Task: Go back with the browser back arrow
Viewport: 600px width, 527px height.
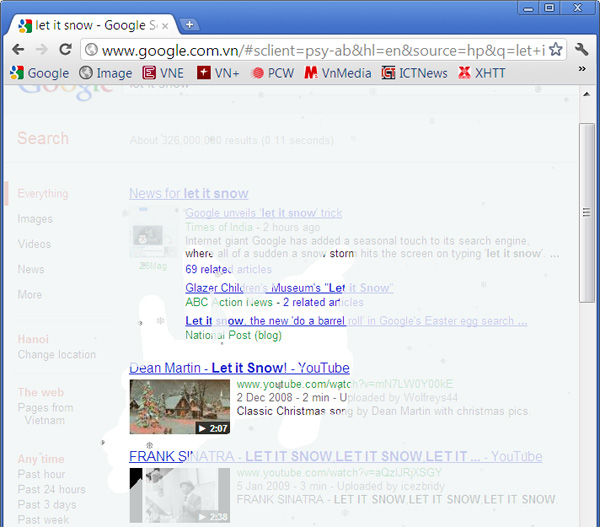Action: [x=18, y=49]
